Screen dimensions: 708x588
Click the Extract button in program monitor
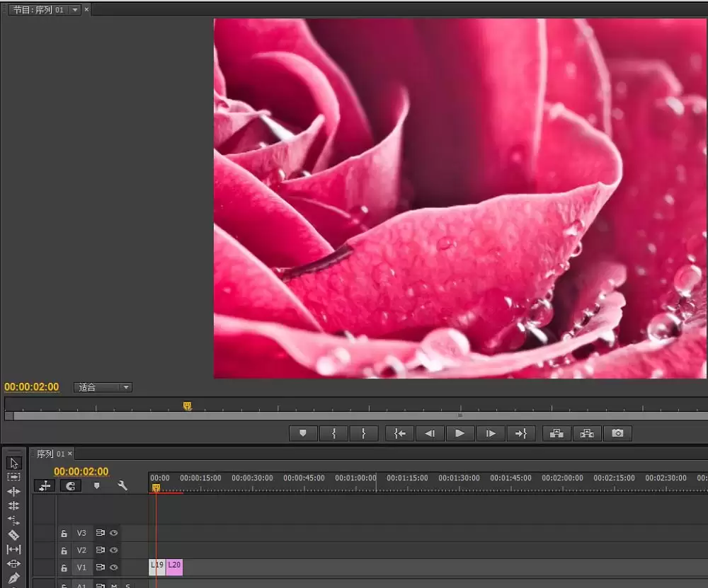pos(586,433)
